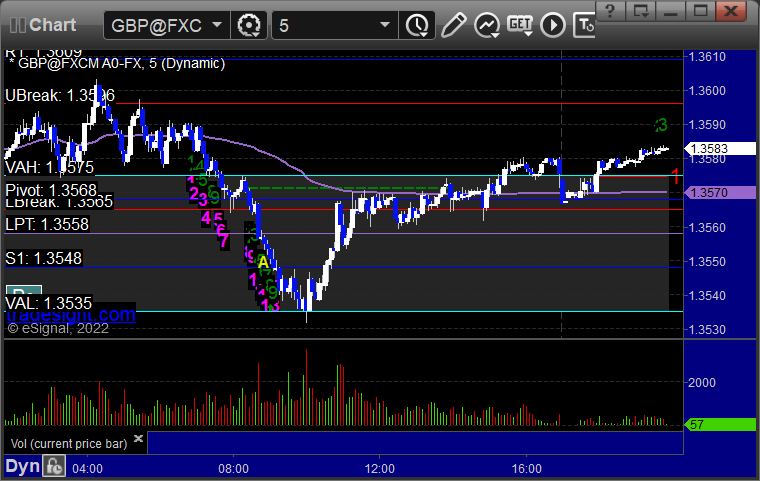This screenshot has height=481, width=760.
Task: Open the studies line-chart icon
Action: click(487, 25)
